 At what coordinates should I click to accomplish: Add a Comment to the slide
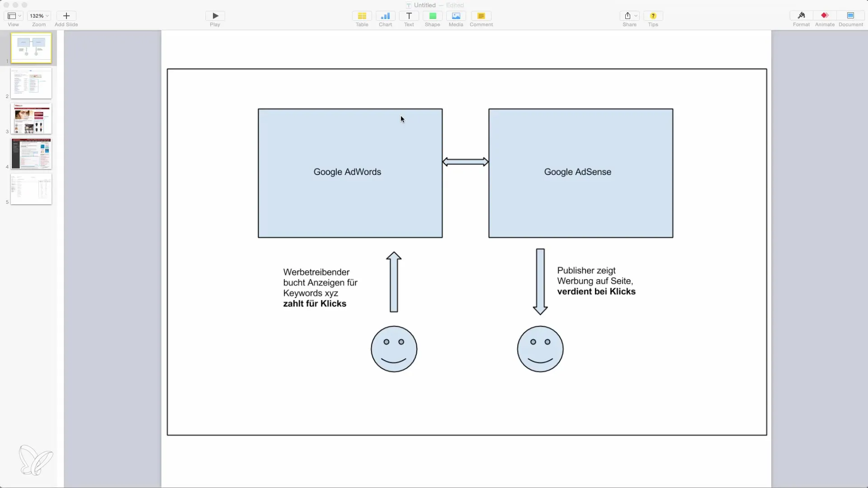click(481, 16)
